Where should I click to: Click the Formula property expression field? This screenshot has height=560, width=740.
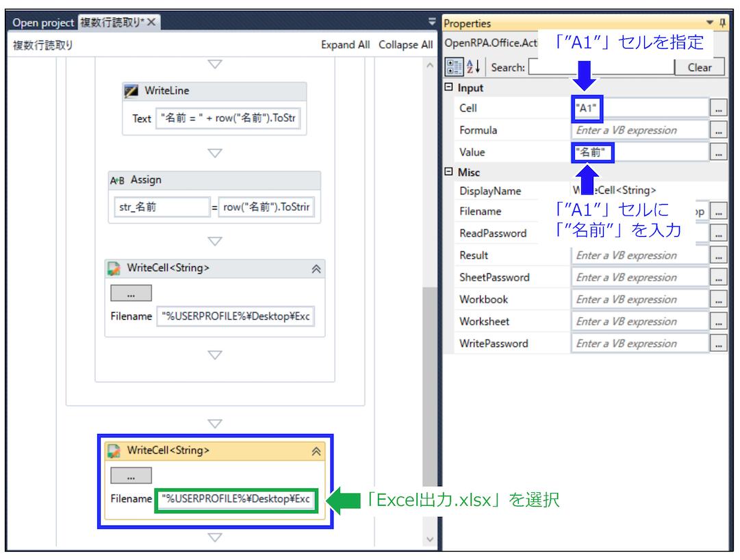(x=639, y=130)
